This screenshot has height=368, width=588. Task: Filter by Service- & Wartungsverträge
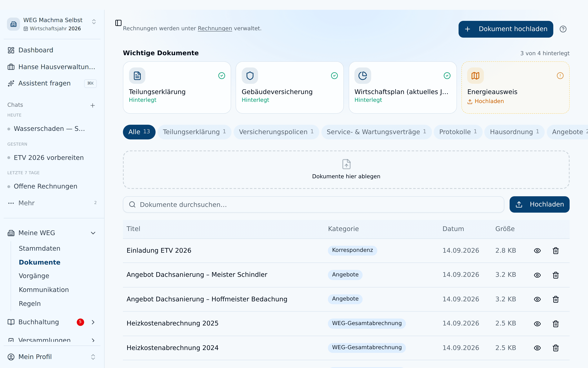(x=376, y=132)
